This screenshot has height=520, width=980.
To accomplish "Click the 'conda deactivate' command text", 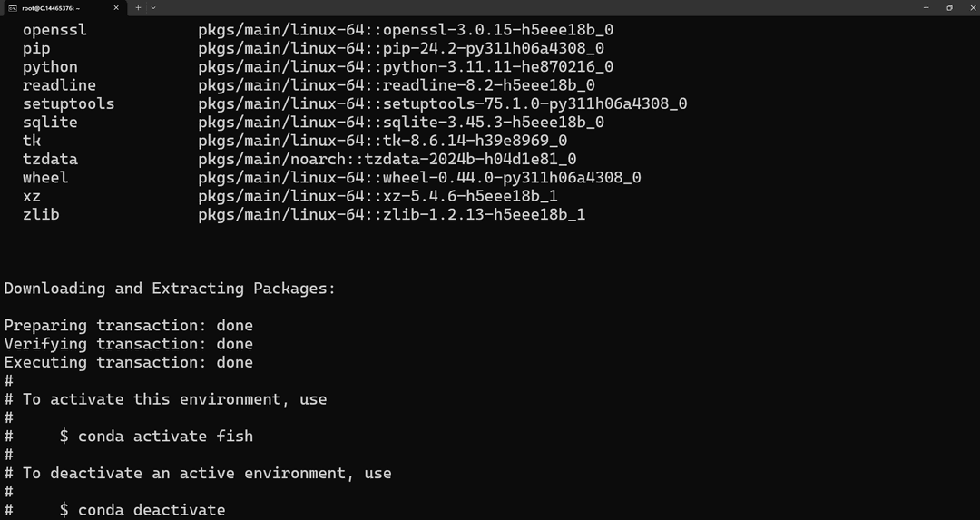I will click(152, 510).
